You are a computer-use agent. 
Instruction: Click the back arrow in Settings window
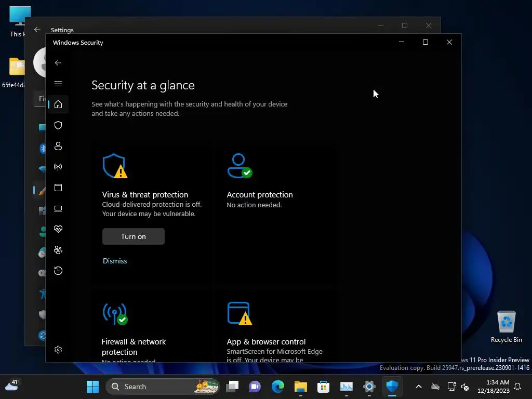[x=37, y=30]
